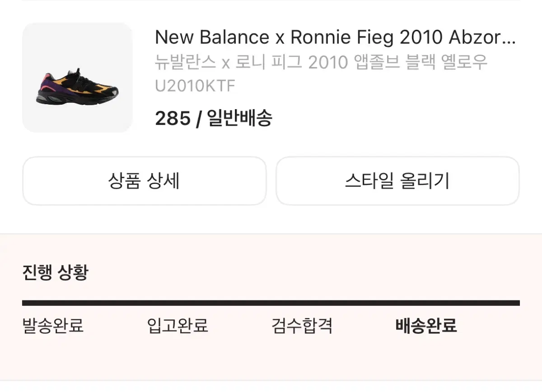Image resolution: width=542 pixels, height=392 pixels.
Task: Open 상품 상세 product details
Action: click(x=144, y=181)
